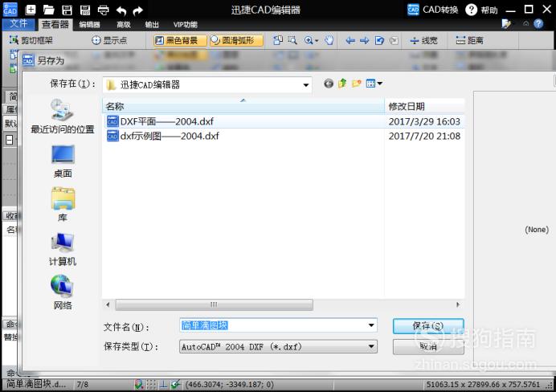
Task: Switch to the 输出 tab
Action: click(152, 24)
